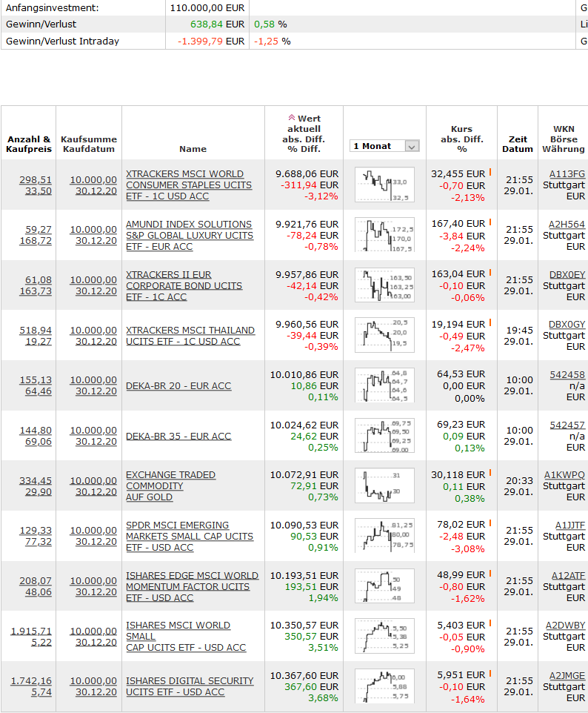Open Consumer Staples ETF one-month chart thumbnail
588x713 pixels.
click(x=384, y=185)
